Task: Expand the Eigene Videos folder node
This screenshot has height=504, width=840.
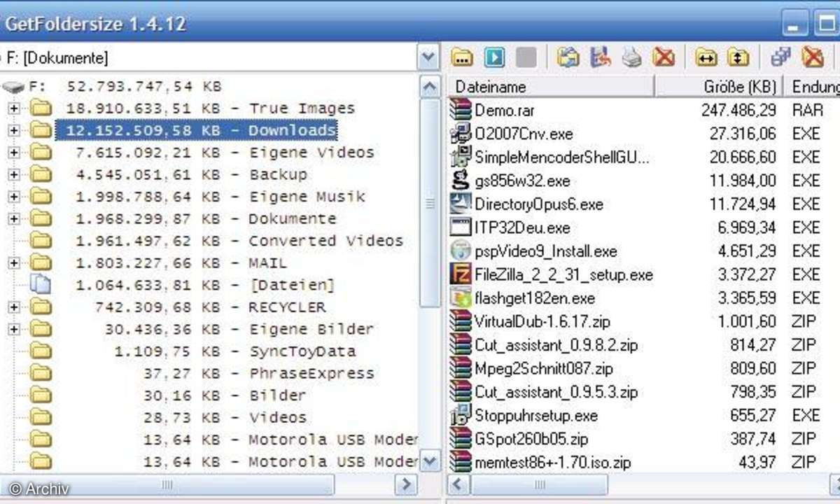Action: [x=14, y=153]
